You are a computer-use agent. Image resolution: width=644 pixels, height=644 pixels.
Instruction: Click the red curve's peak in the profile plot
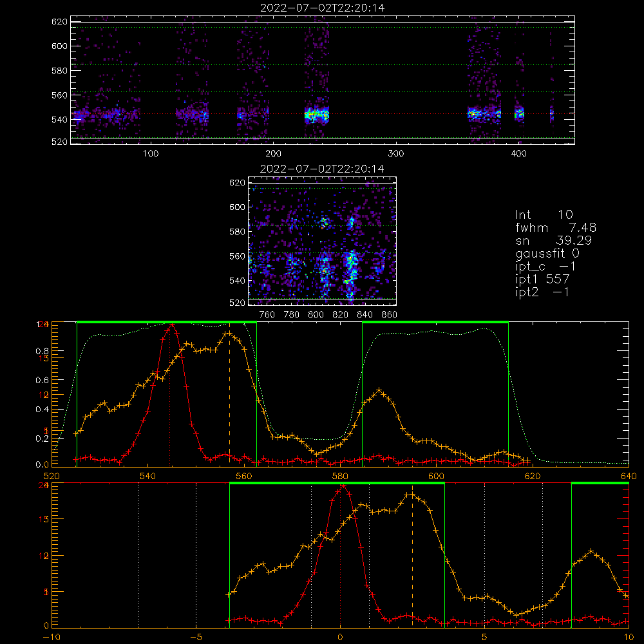[172, 325]
